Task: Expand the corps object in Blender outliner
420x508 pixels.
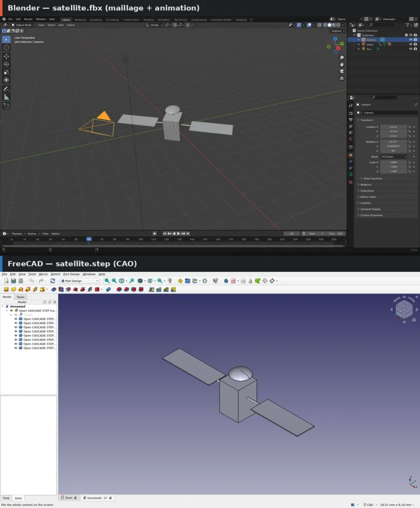Action: click(x=359, y=44)
